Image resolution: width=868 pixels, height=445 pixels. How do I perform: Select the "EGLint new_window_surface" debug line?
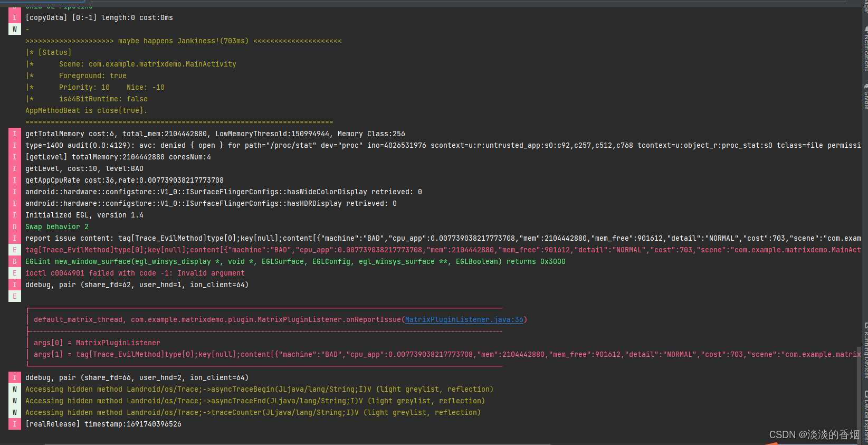(x=295, y=261)
